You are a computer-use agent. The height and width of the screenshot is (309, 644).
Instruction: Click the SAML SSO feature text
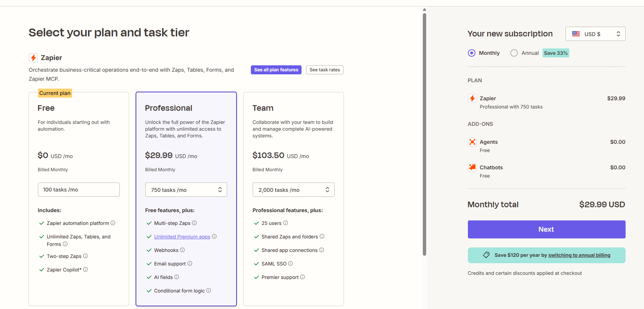click(274, 264)
